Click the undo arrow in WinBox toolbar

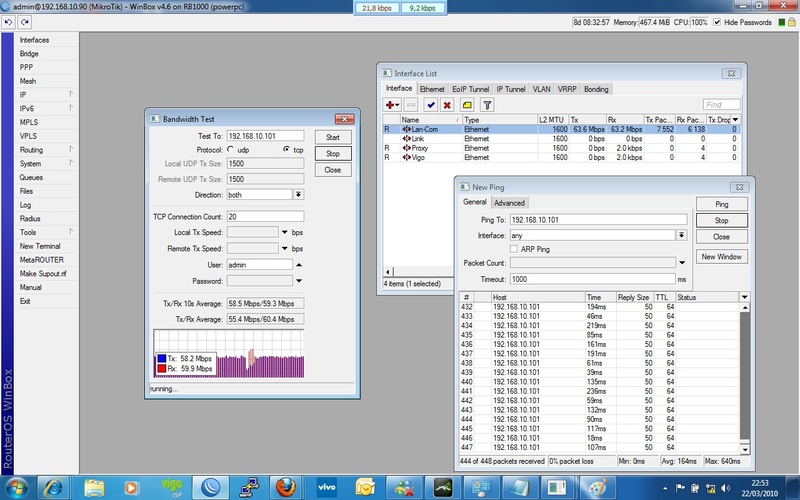[9, 21]
